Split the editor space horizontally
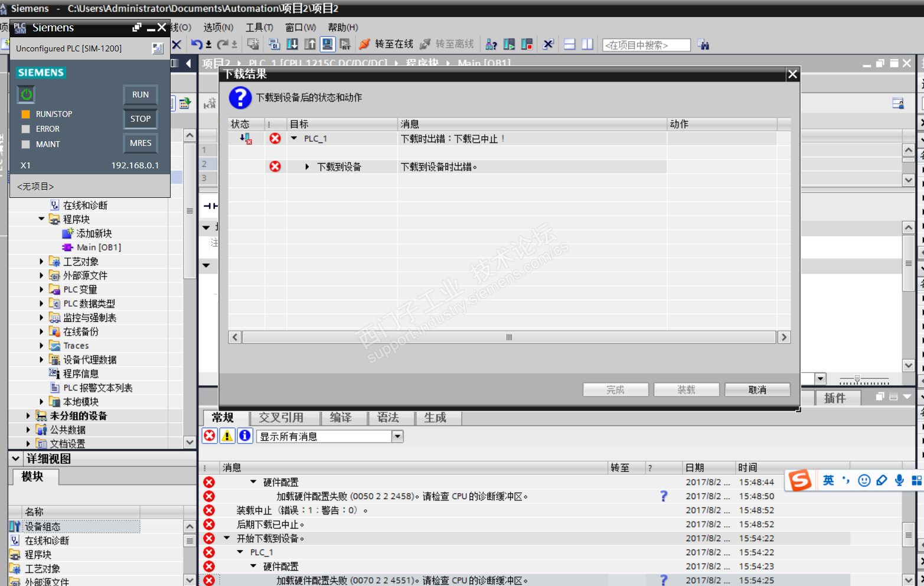This screenshot has width=924, height=586. point(570,44)
